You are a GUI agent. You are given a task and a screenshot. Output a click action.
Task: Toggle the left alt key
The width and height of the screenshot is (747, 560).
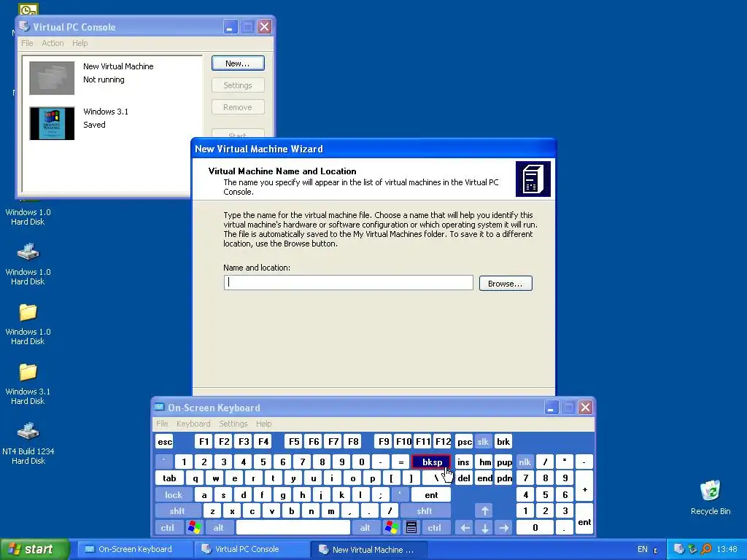tap(219, 528)
